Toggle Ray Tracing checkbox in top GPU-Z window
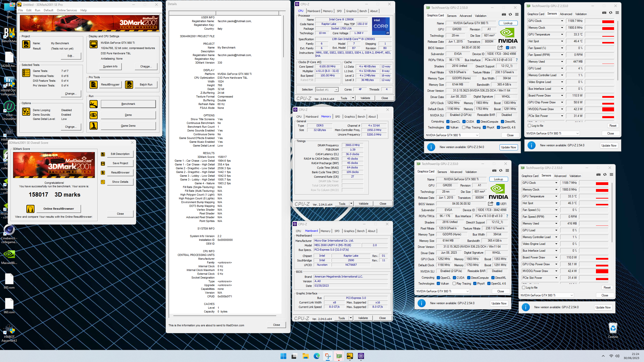Viewport: 644px width, 362px height. tap(464, 127)
